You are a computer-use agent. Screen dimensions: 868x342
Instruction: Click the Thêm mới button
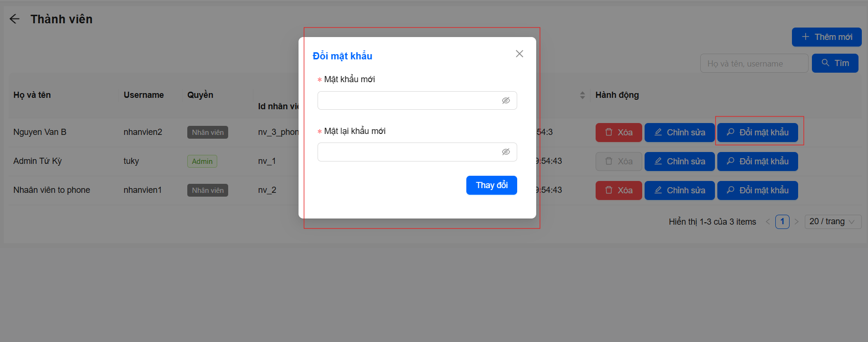click(x=826, y=37)
